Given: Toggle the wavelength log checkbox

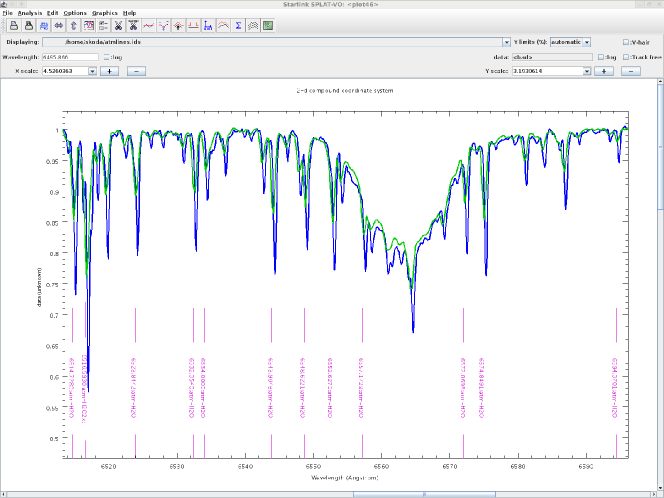Looking at the screenshot, I should (108, 57).
